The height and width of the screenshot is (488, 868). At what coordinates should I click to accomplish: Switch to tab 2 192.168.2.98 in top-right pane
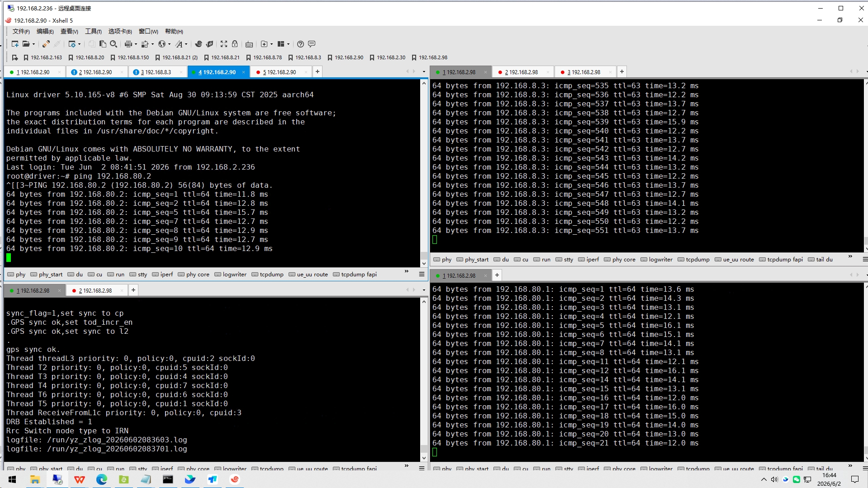pyautogui.click(x=521, y=72)
